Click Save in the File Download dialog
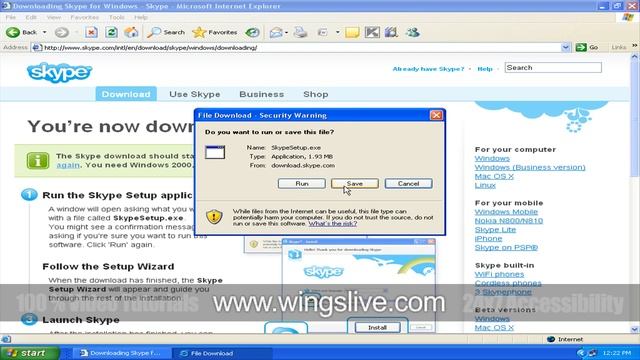Screen dimensions: 640x360 point(355,184)
